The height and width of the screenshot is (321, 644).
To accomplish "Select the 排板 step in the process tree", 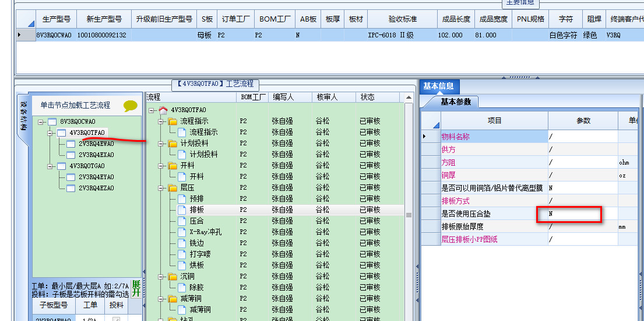I will pyautogui.click(x=197, y=210).
